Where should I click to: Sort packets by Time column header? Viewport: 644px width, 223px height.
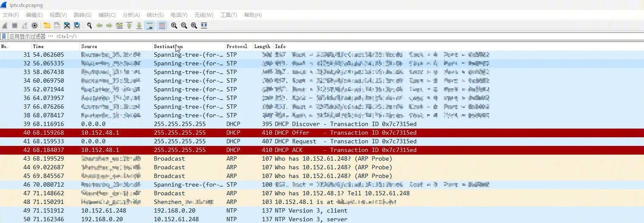(x=38, y=46)
